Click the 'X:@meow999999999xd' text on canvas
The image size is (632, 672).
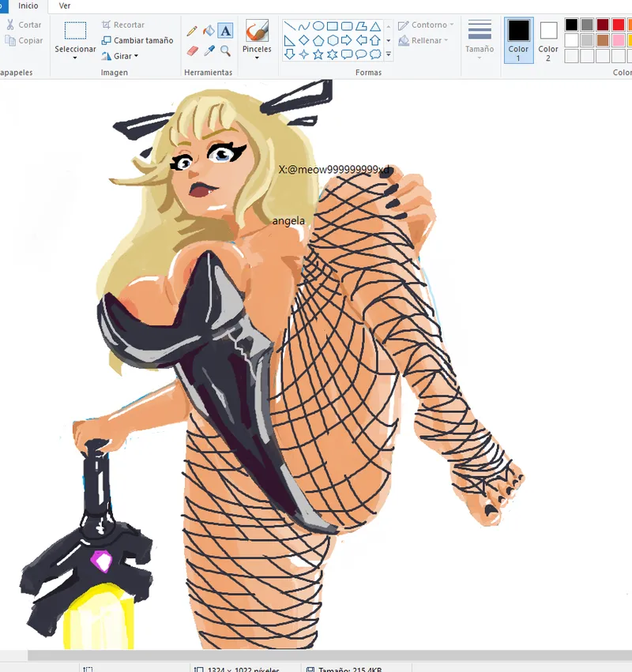pos(334,170)
